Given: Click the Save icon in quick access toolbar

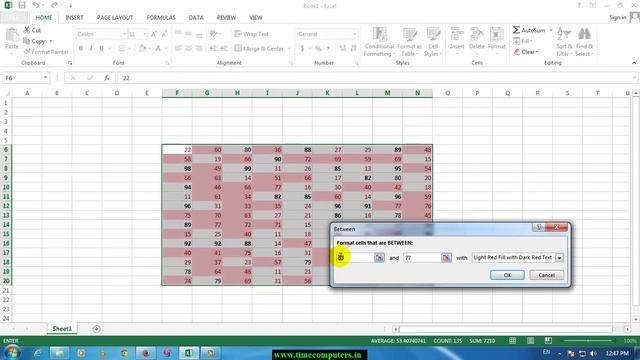Looking at the screenshot, I should coord(22,5).
